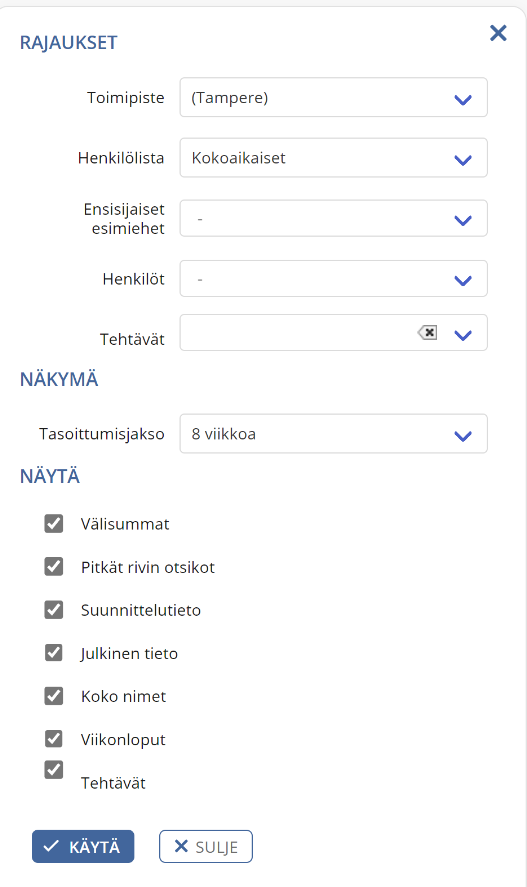Expand the Henkilöt dropdown chevron

(463, 280)
